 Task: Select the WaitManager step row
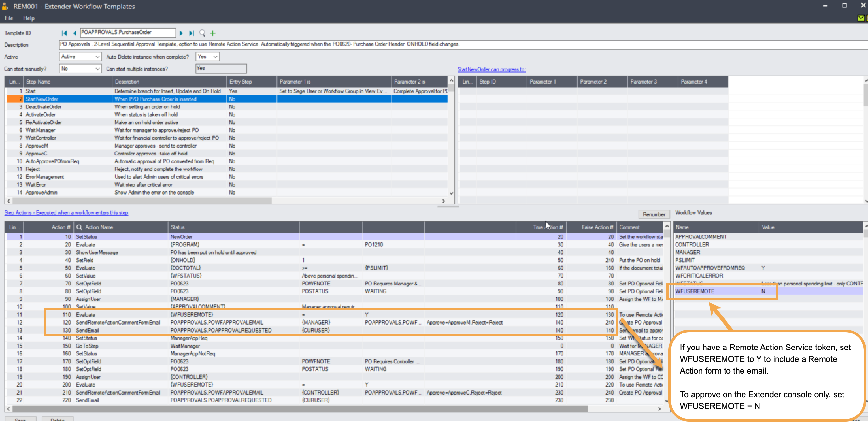pyautogui.click(x=41, y=130)
